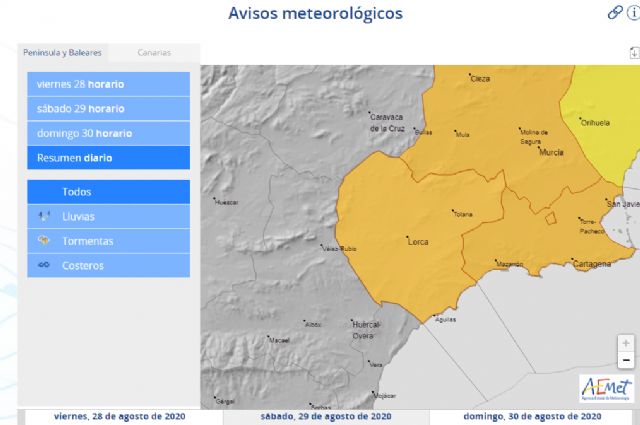Select the Península y Baleares tab
Image resolution: width=640 pixels, height=425 pixels.
(x=62, y=53)
